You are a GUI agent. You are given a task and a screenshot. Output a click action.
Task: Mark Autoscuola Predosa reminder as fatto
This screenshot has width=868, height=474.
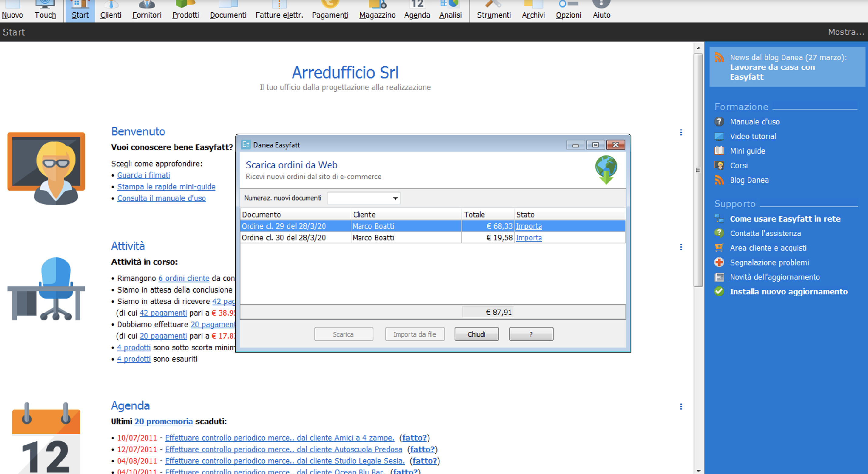click(x=422, y=449)
